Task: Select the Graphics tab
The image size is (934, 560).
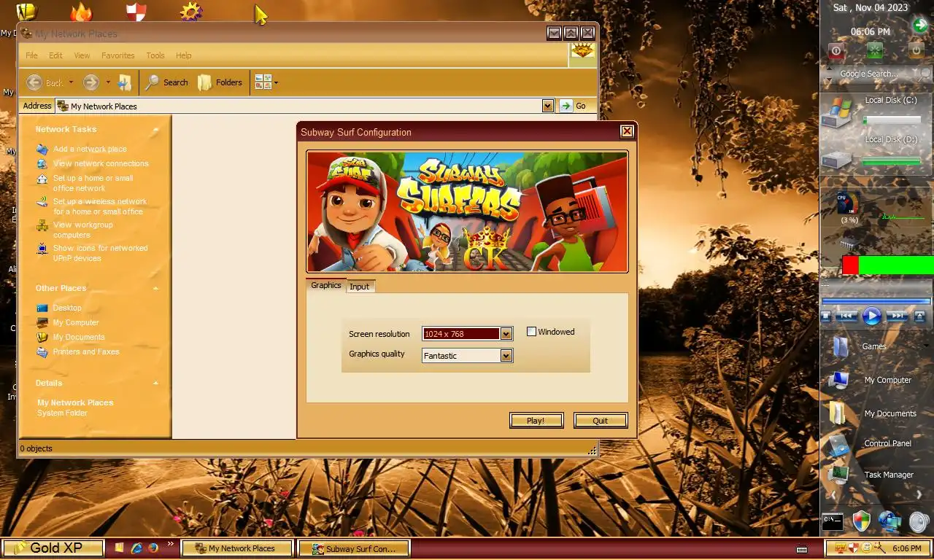Action: [326, 285]
